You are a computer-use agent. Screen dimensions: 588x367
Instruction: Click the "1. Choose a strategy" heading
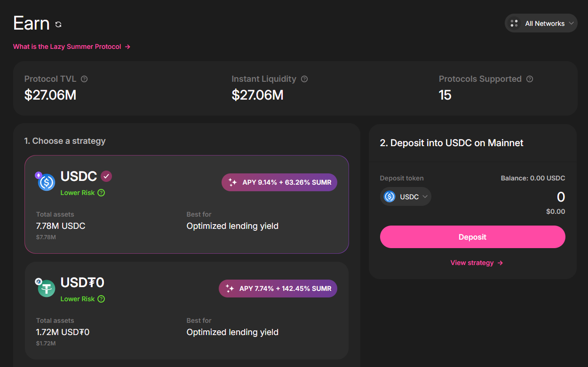[x=65, y=141]
